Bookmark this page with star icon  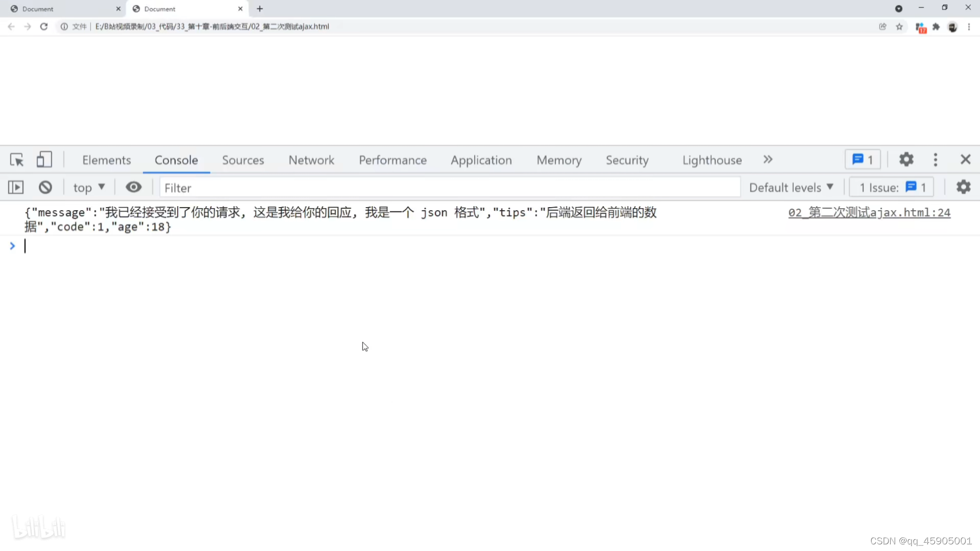click(x=899, y=27)
